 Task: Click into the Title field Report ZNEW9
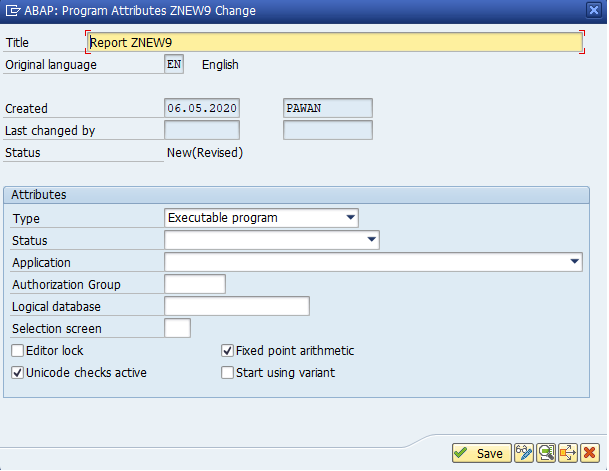tap(334, 42)
